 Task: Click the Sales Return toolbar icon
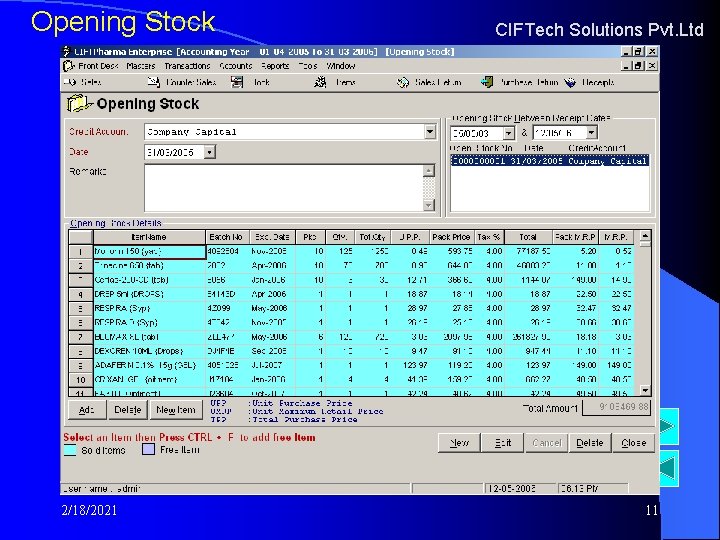403,83
